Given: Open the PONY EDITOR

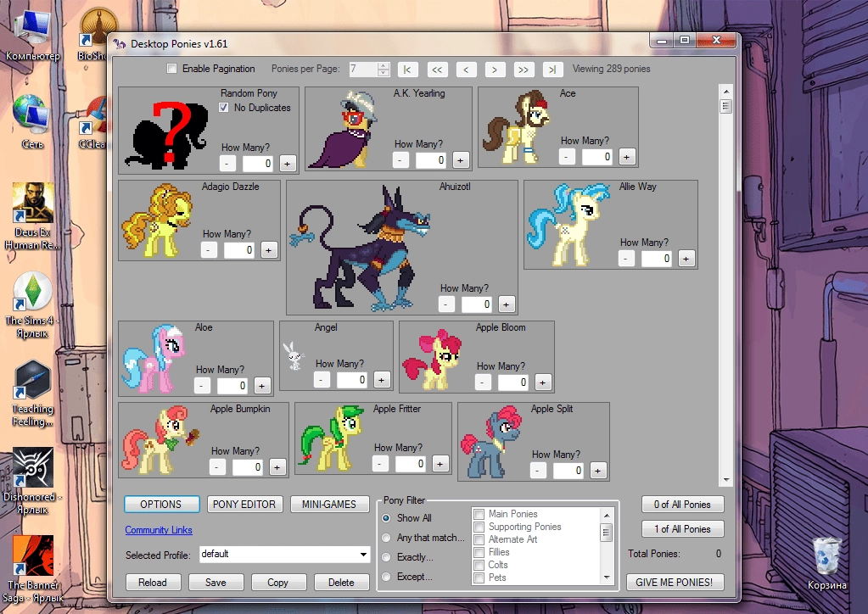Looking at the screenshot, I should [x=244, y=505].
